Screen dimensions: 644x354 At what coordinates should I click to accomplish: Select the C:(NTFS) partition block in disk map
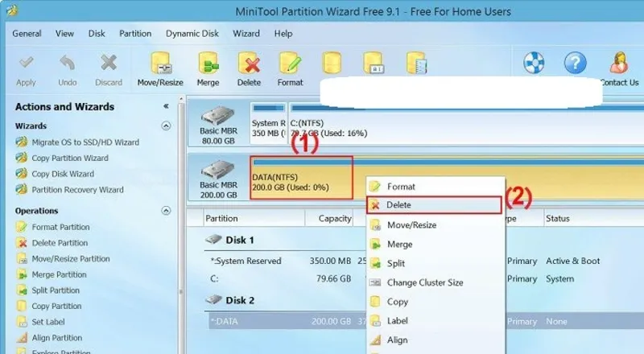pyautogui.click(x=466, y=124)
